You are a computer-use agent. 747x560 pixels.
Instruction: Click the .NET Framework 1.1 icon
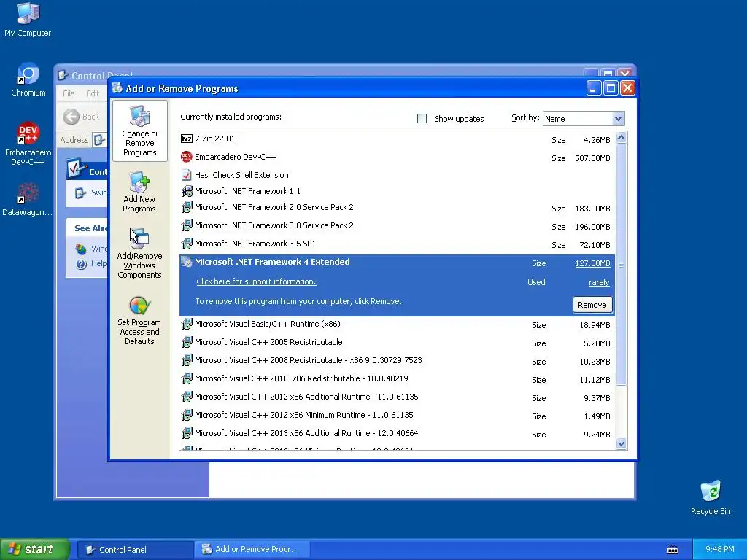(187, 192)
